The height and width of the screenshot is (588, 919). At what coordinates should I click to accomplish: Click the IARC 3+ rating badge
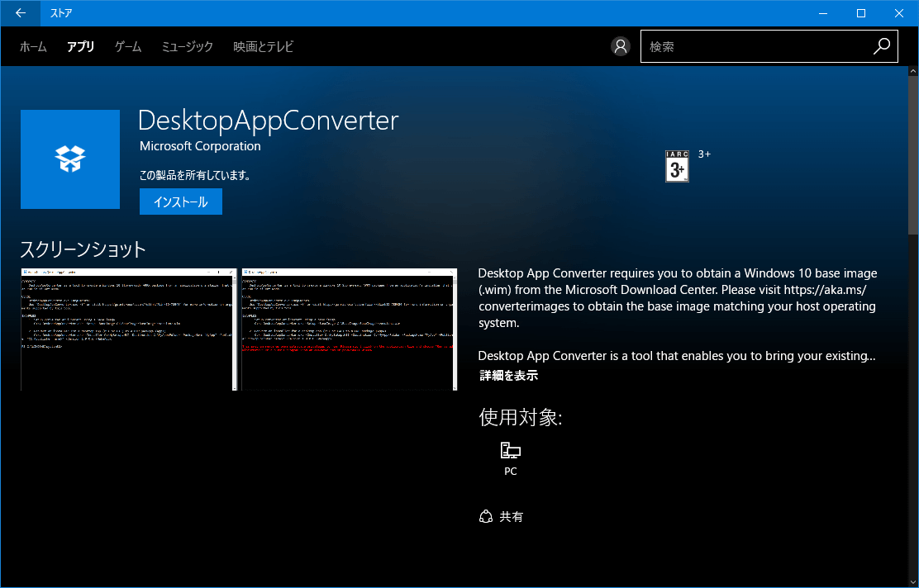tap(677, 166)
